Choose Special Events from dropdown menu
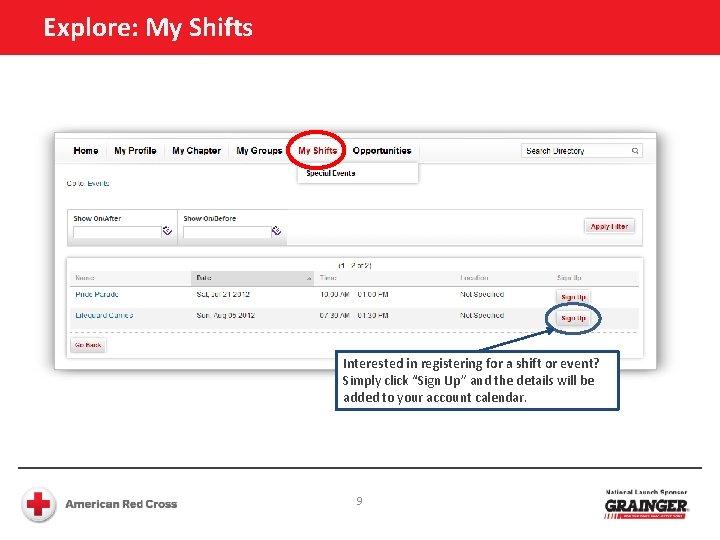 [331, 173]
